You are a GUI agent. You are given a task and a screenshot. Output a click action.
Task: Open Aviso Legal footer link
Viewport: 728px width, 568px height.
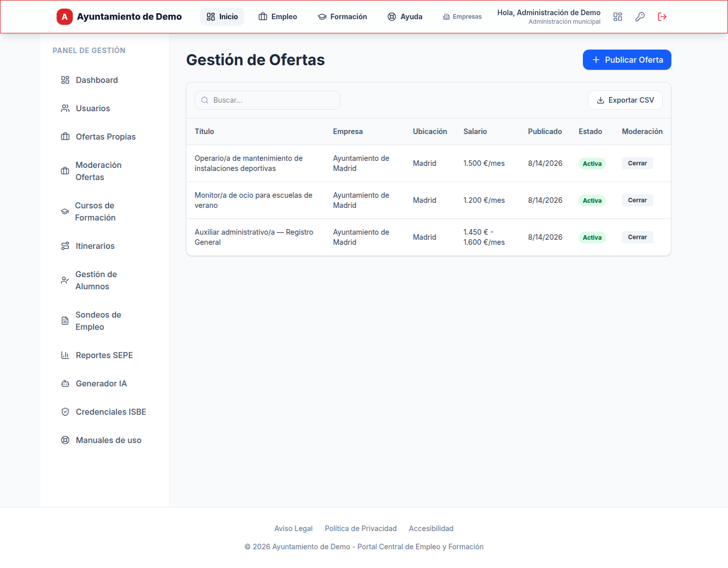(294, 529)
